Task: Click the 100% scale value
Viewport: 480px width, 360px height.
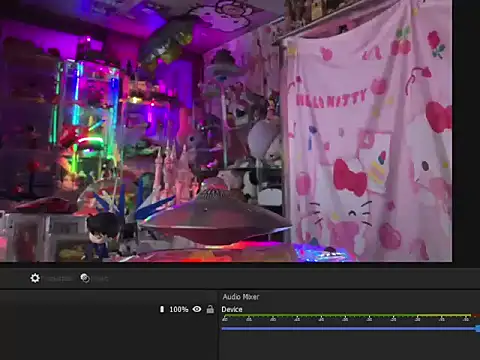Action: [x=179, y=309]
